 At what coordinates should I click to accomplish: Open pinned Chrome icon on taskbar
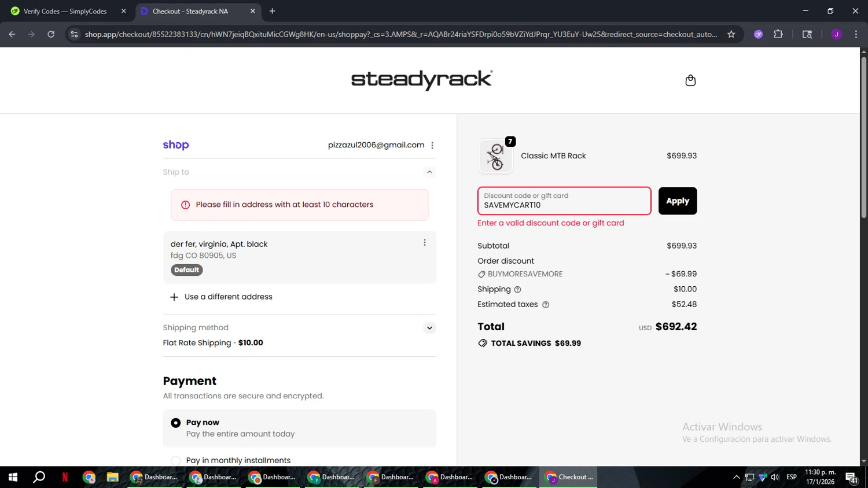tap(89, 477)
